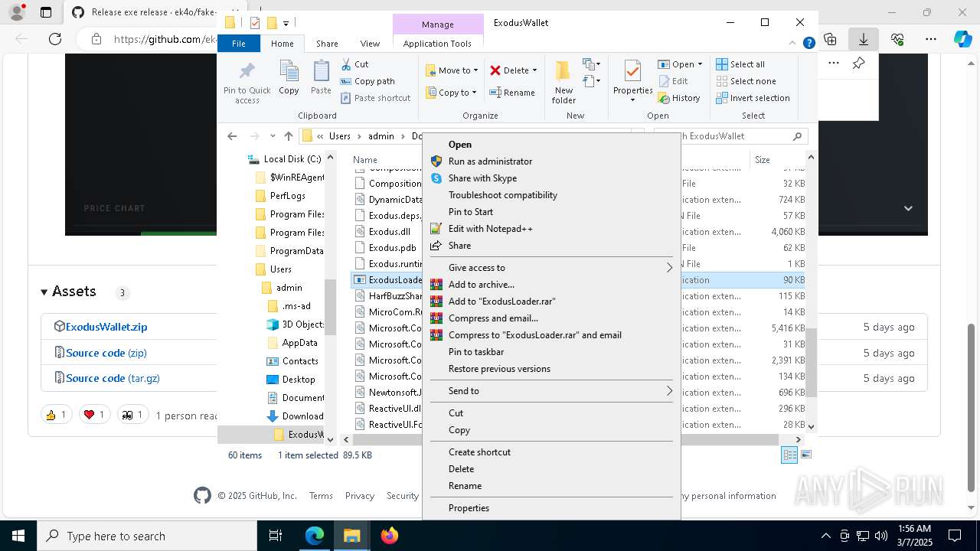980x551 pixels.
Task: Click the Explorer help question icon
Action: coord(808,44)
